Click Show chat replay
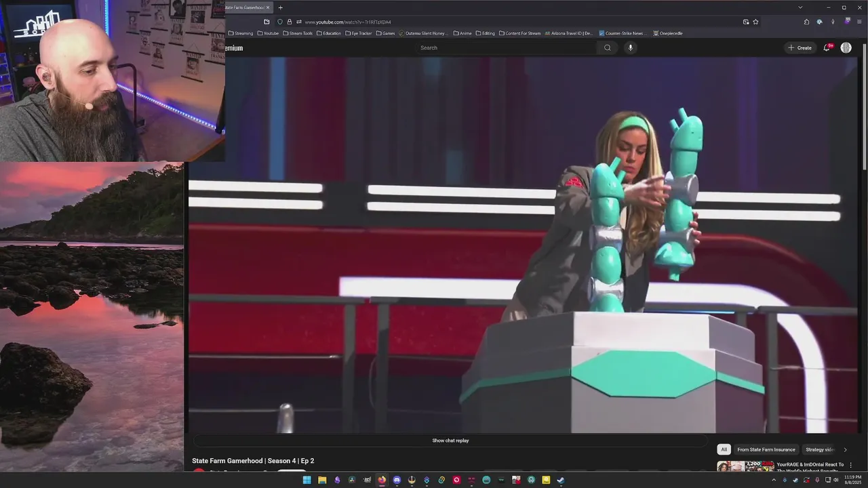This screenshot has width=868, height=488. tap(450, 441)
